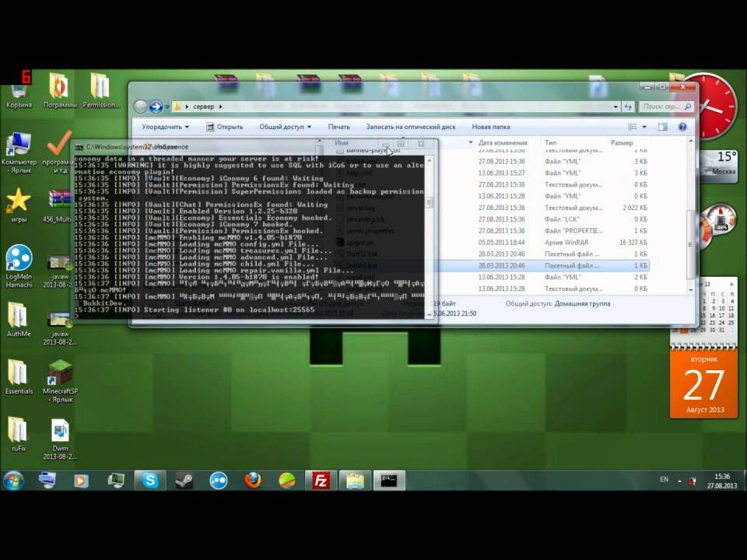Image resolution: width=747 pixels, height=560 pixels.
Task: Launch LogMeIn Hamachi desktop shortcut
Action: pyautogui.click(x=19, y=267)
